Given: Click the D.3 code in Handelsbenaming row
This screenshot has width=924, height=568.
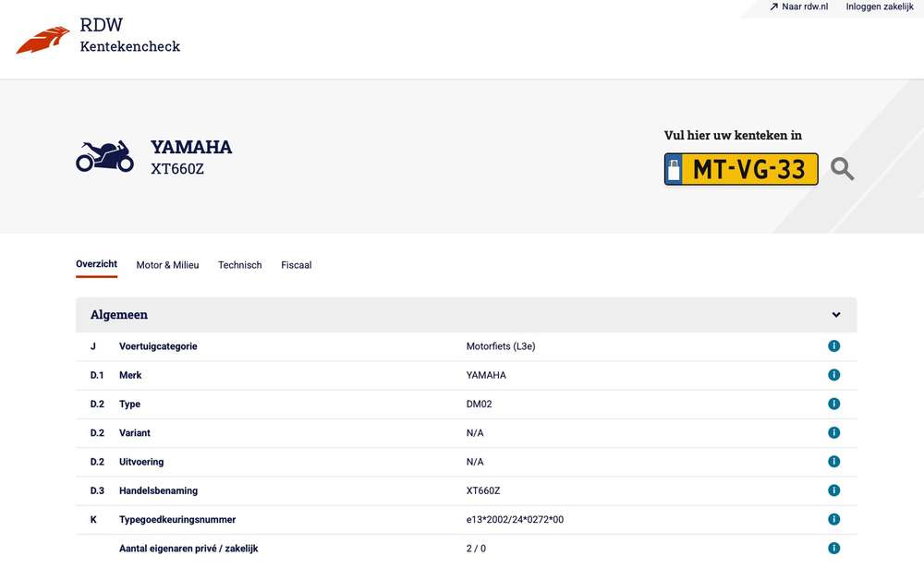Looking at the screenshot, I should coord(97,490).
